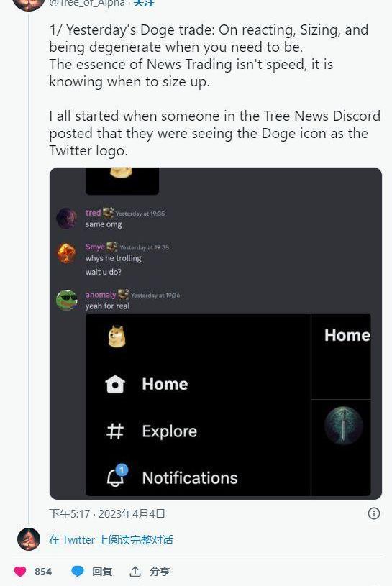392x586 pixels.
Task: Click the 关注 follow link
Action: click(x=144, y=3)
